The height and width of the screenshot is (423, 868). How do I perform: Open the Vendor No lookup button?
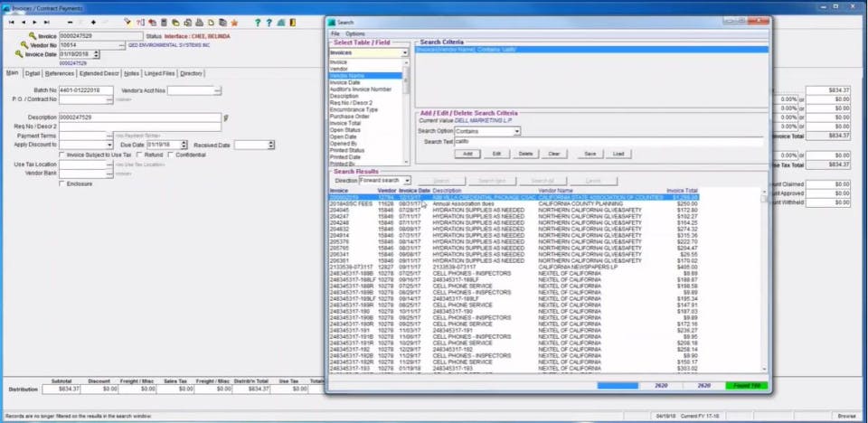pos(122,45)
